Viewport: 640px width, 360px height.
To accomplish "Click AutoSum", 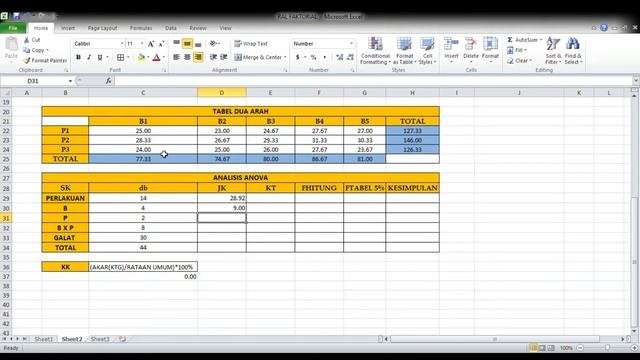I will pyautogui.click(x=524, y=40).
